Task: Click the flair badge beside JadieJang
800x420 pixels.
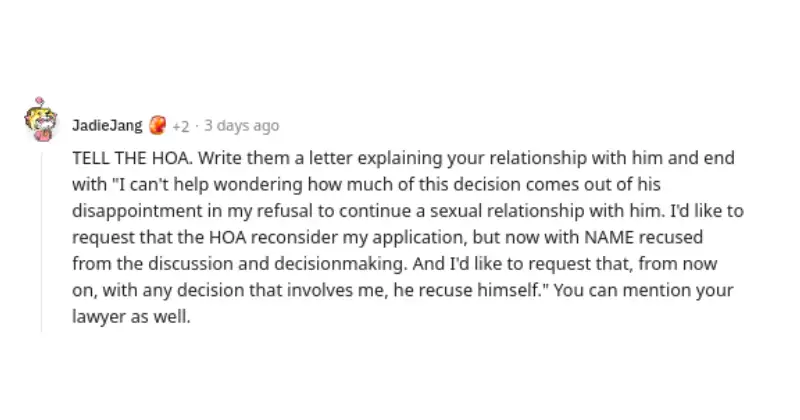Action: coord(157,126)
